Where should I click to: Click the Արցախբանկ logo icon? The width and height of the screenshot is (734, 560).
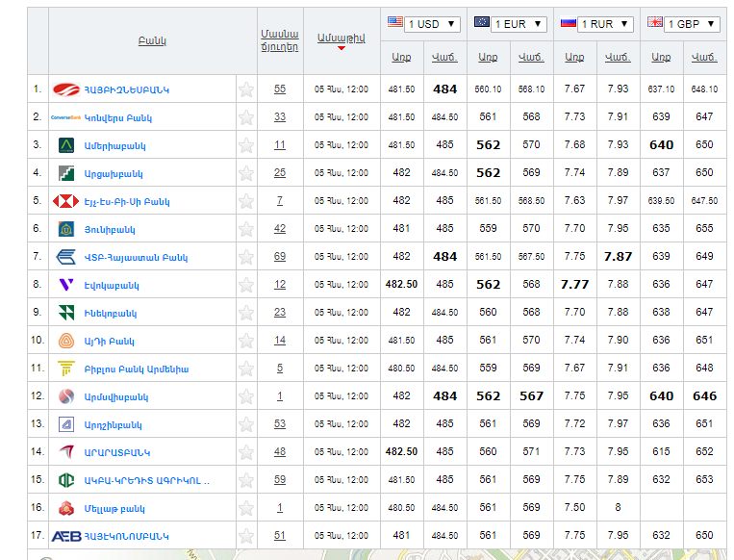(x=66, y=173)
